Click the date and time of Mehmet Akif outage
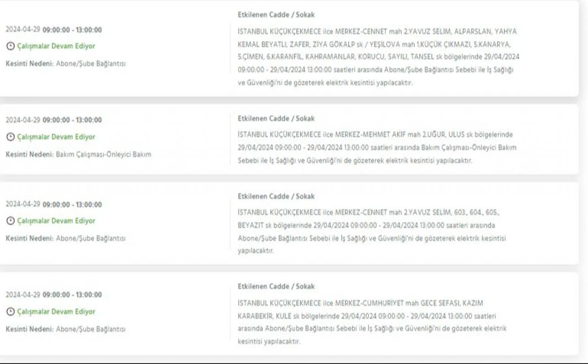This screenshot has height=364, width=588. [54, 120]
